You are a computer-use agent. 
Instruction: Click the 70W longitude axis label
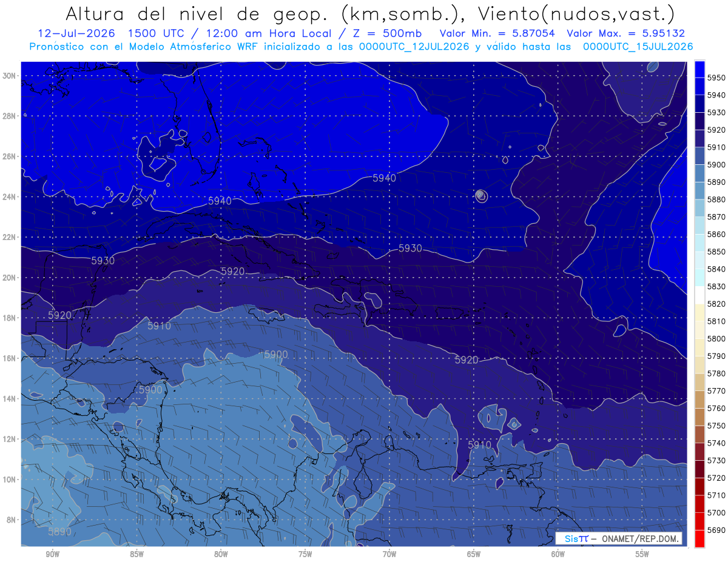pos(389,554)
